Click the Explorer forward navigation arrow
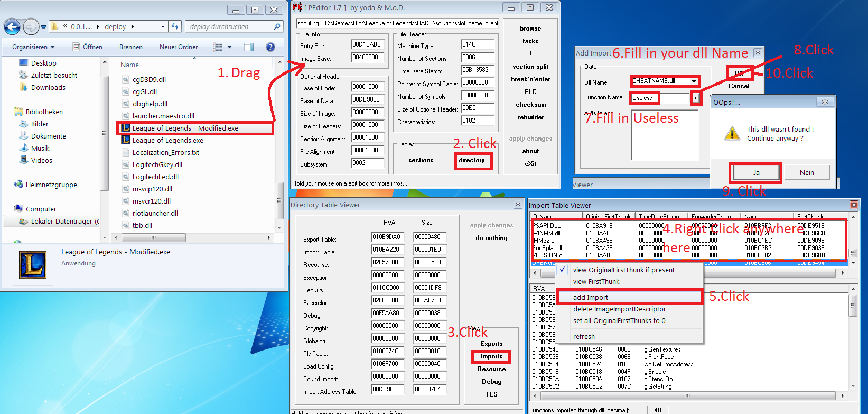The height and width of the screenshot is (414, 868). (x=31, y=26)
